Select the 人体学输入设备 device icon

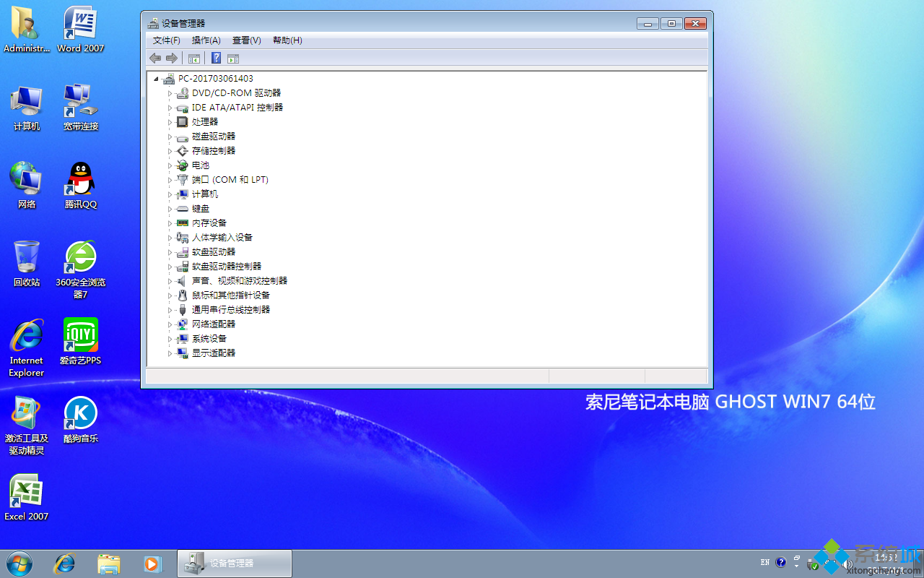[x=183, y=238]
